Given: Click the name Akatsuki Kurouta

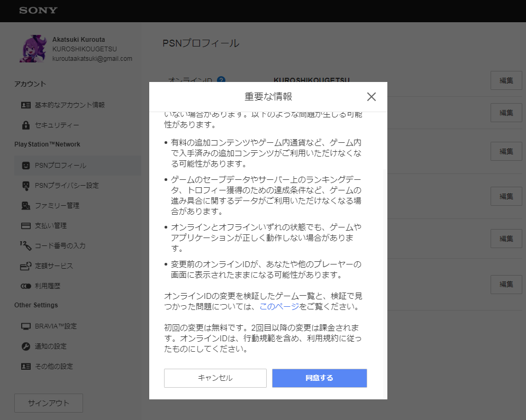Looking at the screenshot, I should click(x=78, y=40).
